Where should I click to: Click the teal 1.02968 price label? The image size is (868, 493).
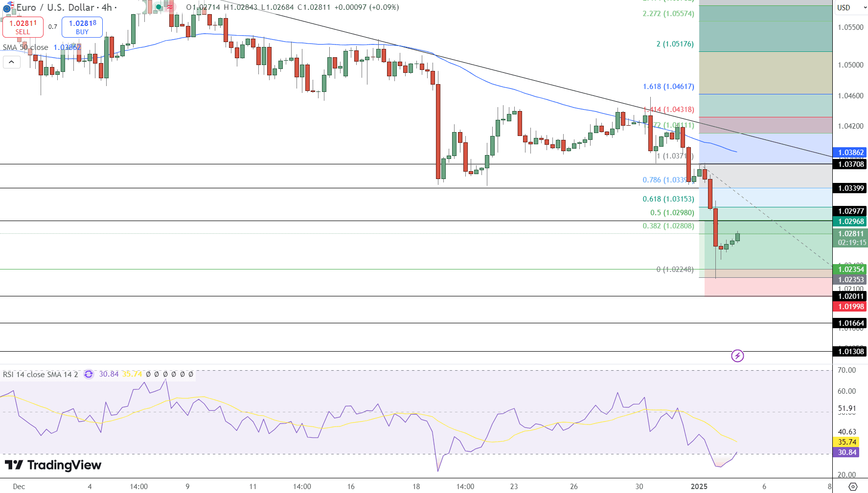click(850, 222)
